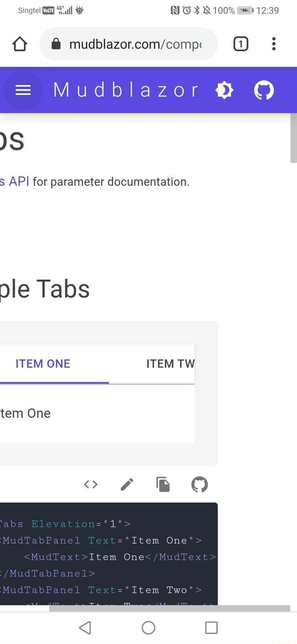Open the Mudblazor GitHub repository from the header
Screen dimensions: 297x644
(x=264, y=90)
